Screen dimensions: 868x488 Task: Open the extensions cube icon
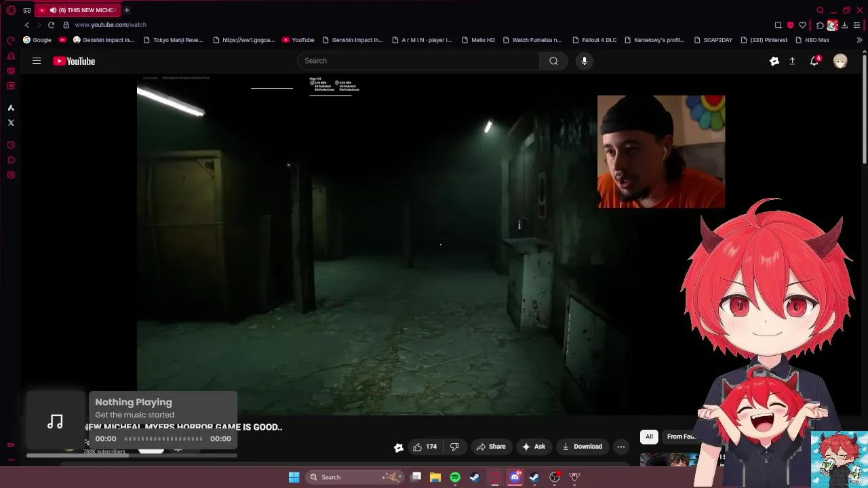[x=820, y=25]
